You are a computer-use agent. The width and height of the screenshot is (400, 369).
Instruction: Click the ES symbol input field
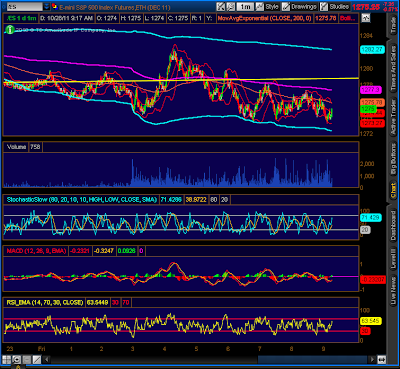click(24, 6)
